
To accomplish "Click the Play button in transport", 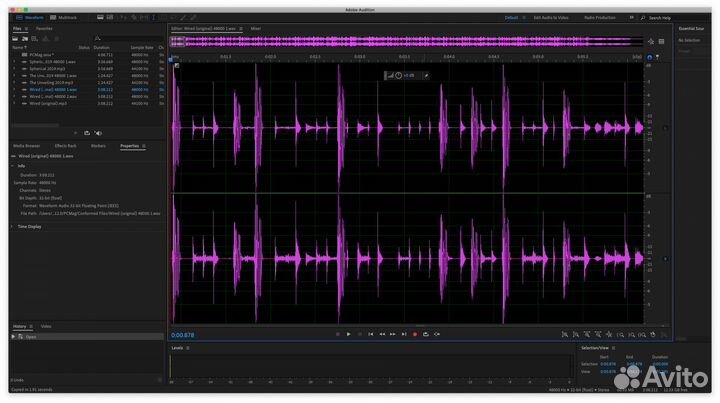I will tap(349, 334).
